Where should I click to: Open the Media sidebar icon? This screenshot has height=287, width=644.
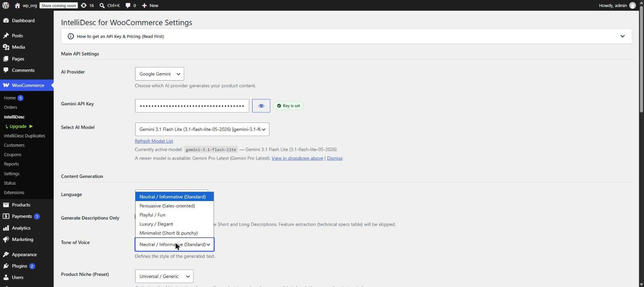[x=6, y=47]
